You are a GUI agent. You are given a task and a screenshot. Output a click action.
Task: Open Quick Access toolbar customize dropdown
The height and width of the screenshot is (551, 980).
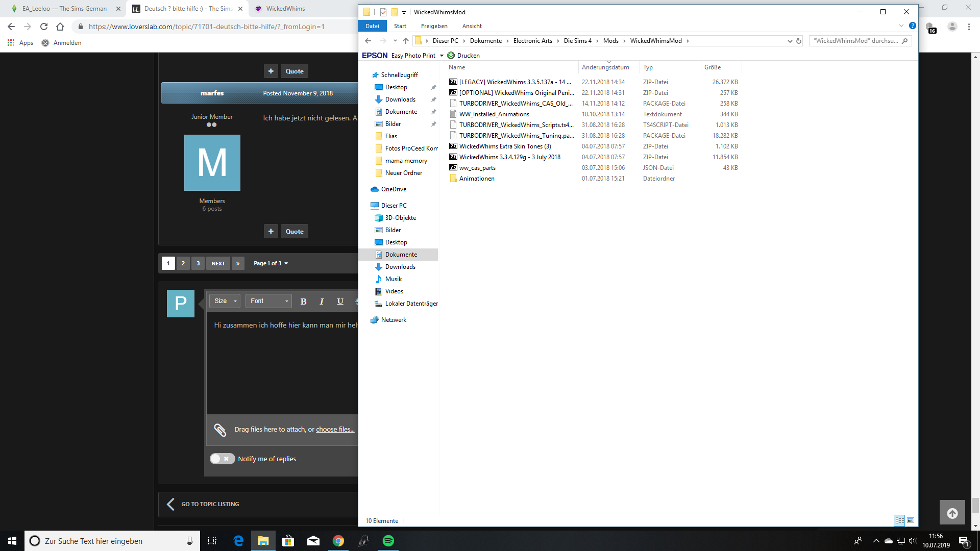(404, 12)
